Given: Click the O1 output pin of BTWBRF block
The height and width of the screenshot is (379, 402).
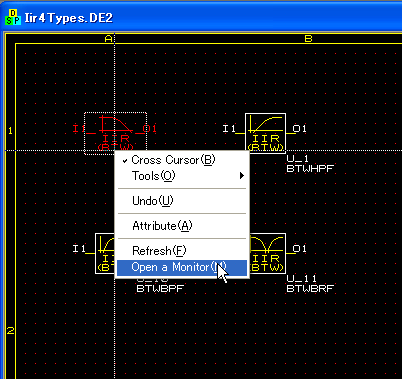Looking at the screenshot, I should click(x=299, y=248).
